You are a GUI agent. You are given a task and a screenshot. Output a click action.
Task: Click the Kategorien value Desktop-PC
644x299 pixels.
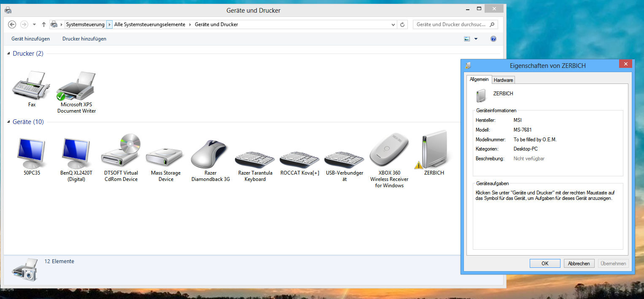525,149
